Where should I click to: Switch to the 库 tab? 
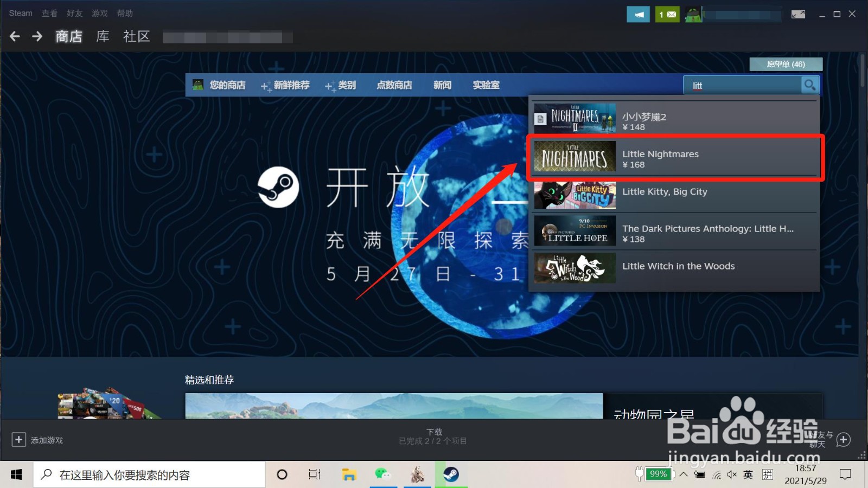pyautogui.click(x=103, y=36)
